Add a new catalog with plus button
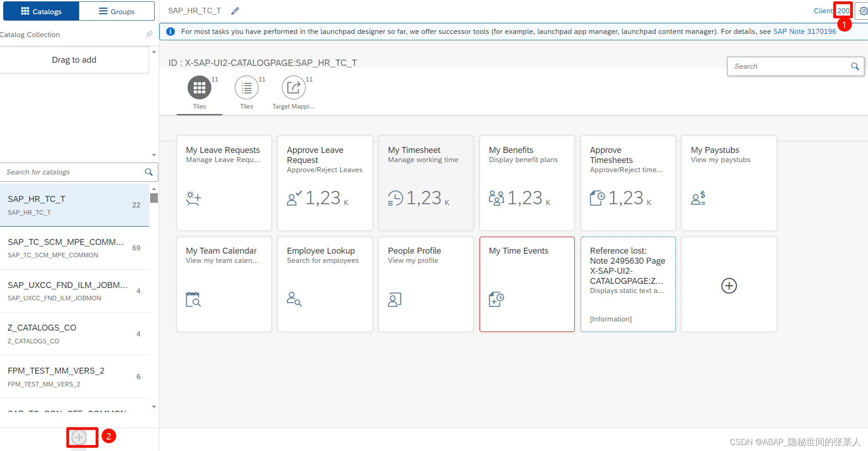The height and width of the screenshot is (451, 868). (79, 437)
